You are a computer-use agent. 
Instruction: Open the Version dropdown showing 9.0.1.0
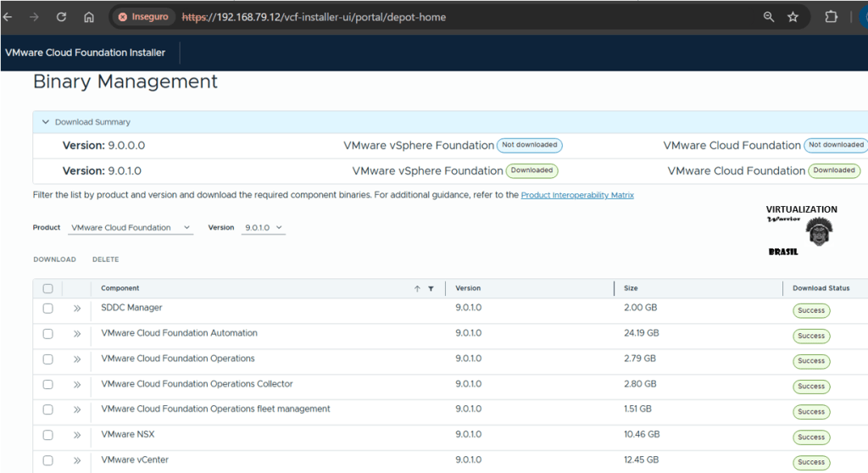pos(263,228)
